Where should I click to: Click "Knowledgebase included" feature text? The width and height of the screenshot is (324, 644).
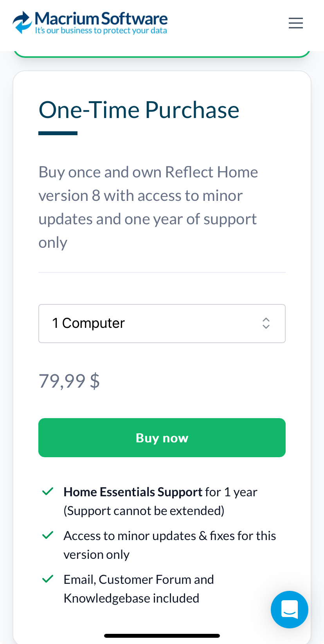coord(131,598)
